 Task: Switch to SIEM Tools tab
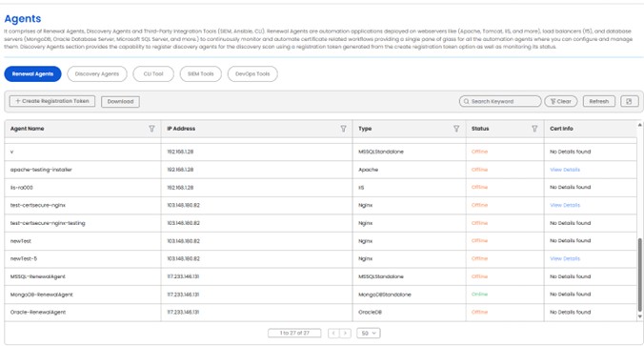(200, 74)
